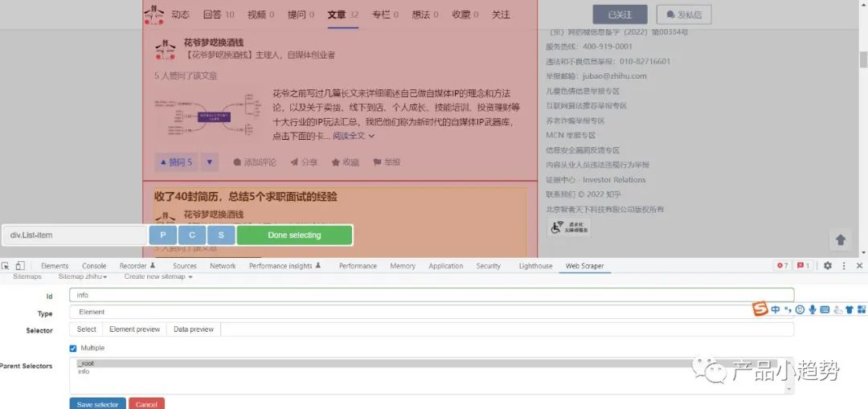
Task: Click the 发私信 message button
Action: point(684,15)
